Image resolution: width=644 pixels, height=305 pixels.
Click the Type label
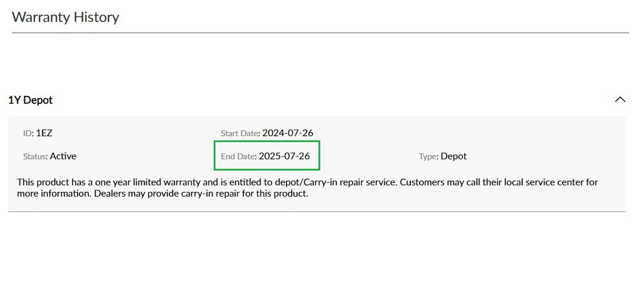428,157
